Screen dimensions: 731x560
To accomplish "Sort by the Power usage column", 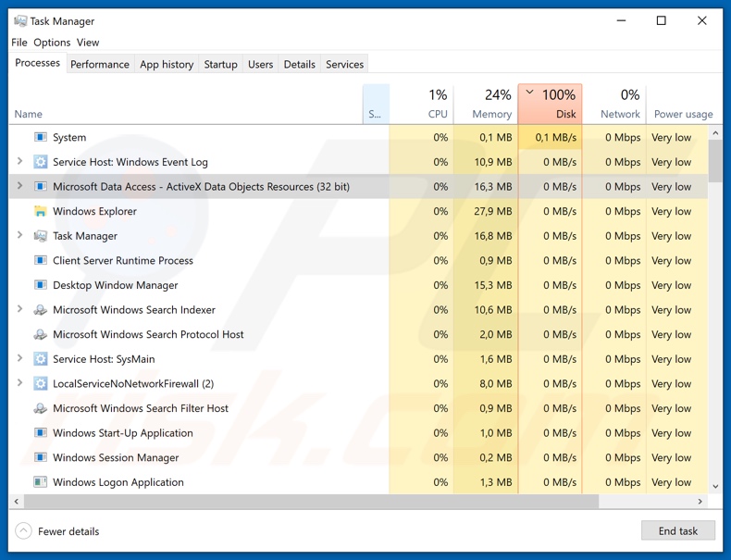I will tap(684, 104).
